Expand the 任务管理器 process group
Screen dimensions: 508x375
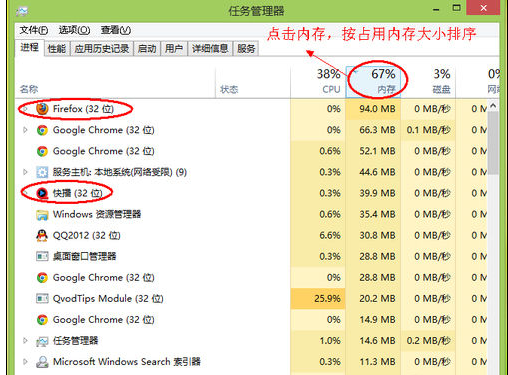(x=25, y=341)
